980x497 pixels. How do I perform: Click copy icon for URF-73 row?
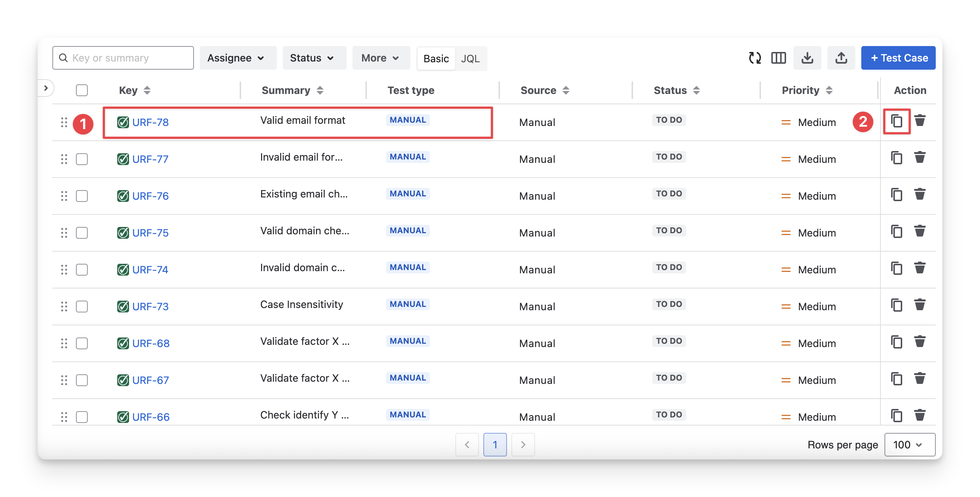click(896, 305)
